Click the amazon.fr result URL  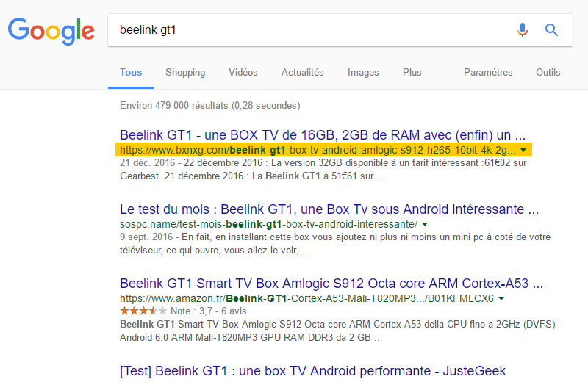[x=306, y=298]
